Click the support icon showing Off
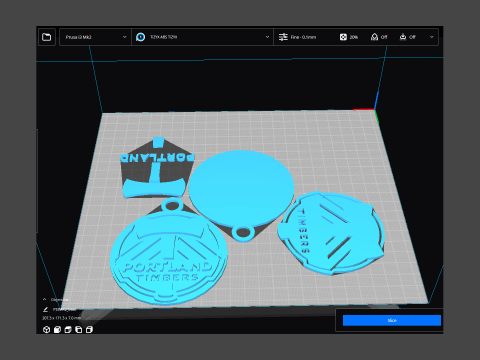This screenshot has width=480, height=360. point(374,37)
